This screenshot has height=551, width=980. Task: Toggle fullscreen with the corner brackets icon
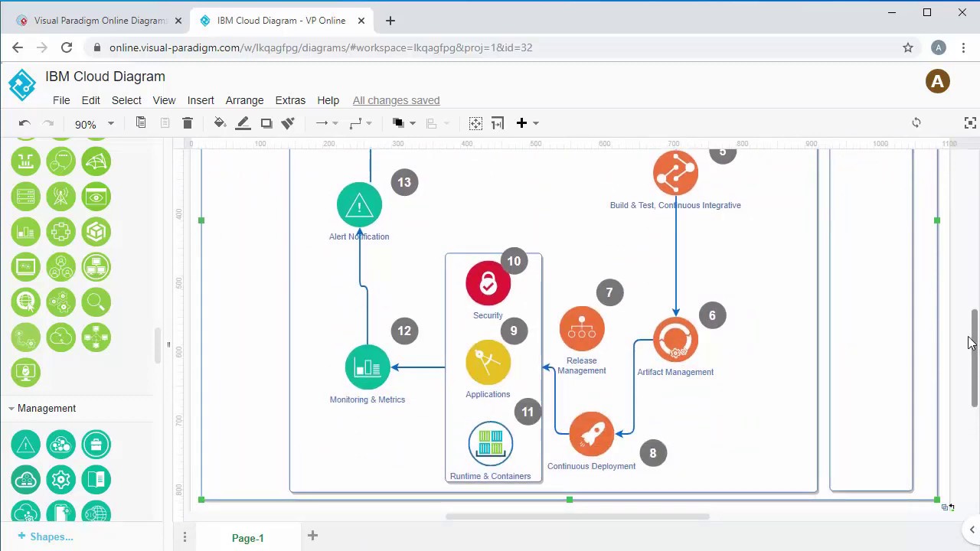970,122
